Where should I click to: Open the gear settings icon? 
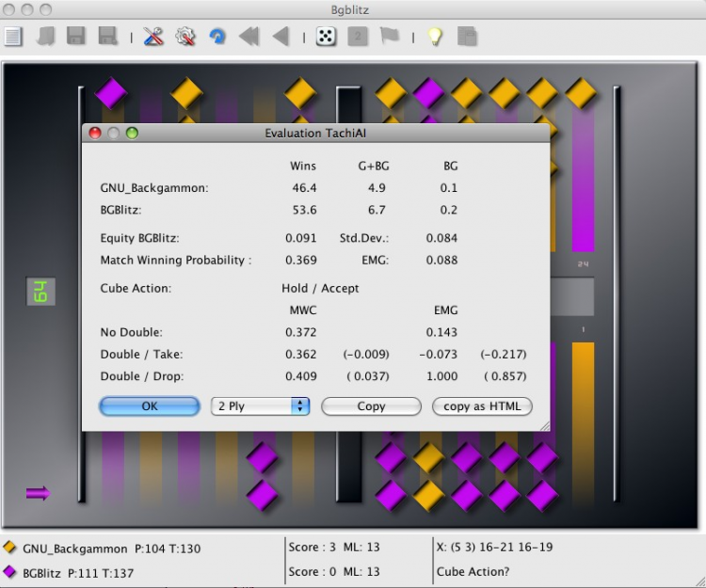point(185,37)
